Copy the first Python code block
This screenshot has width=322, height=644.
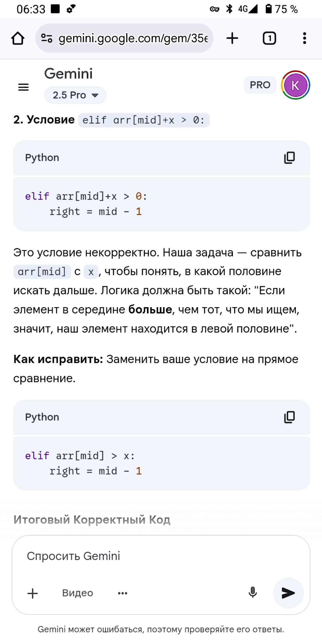coord(289,158)
